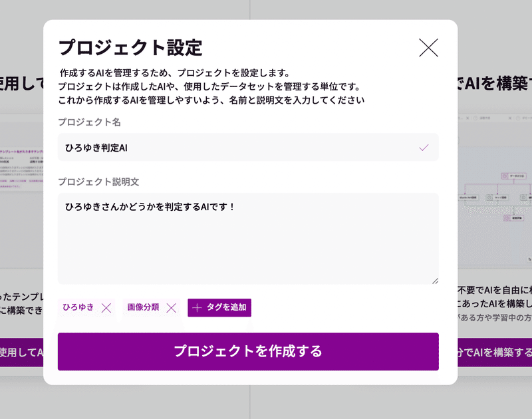Click プロジェクトを作成する button

click(x=248, y=351)
